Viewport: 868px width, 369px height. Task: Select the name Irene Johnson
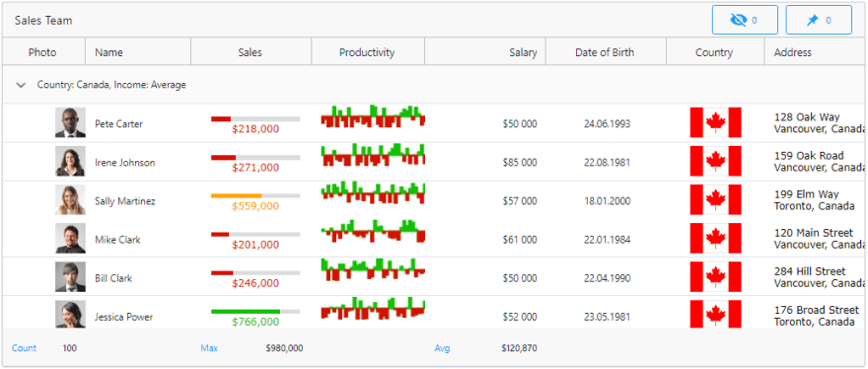[124, 163]
